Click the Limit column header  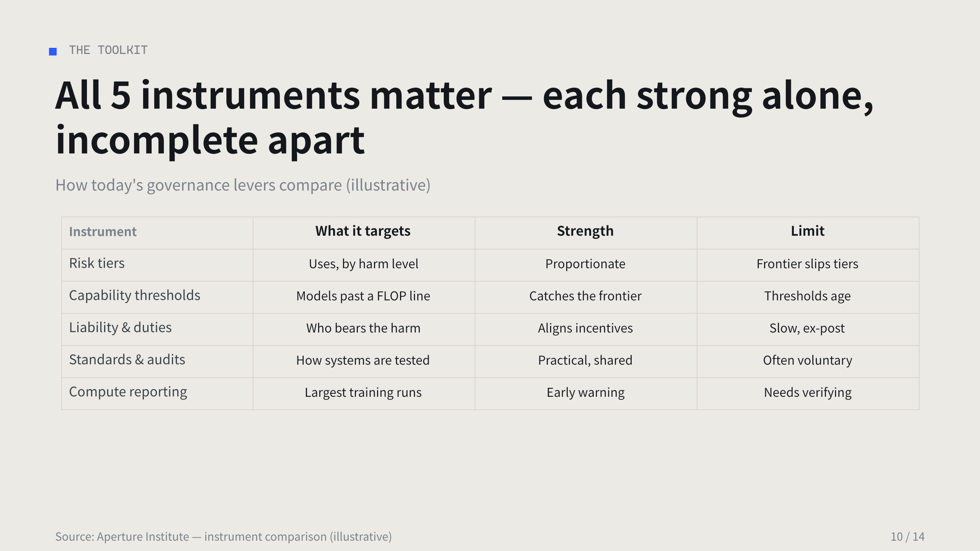coord(808,231)
